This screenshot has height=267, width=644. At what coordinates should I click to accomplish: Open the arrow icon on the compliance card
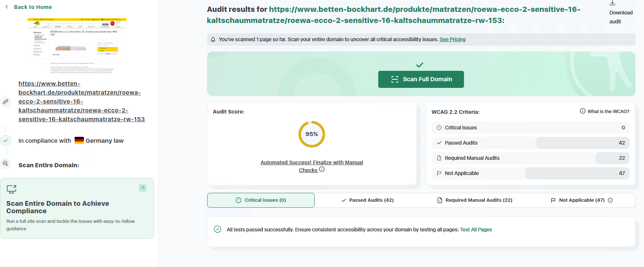tap(143, 188)
